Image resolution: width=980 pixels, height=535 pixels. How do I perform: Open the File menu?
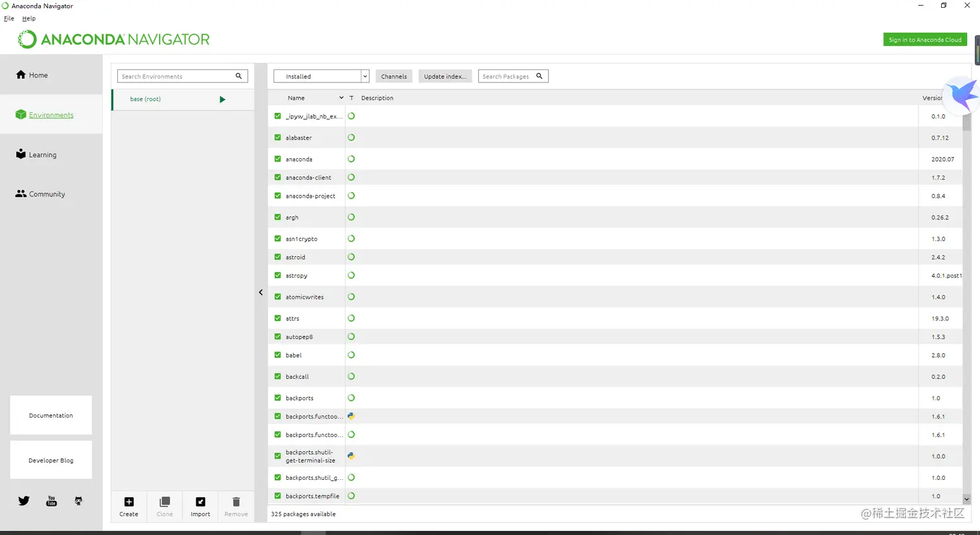9,18
